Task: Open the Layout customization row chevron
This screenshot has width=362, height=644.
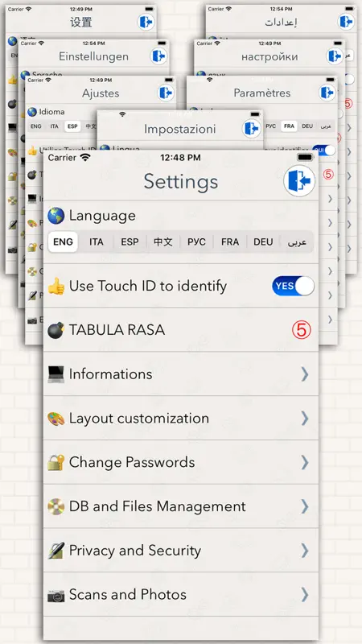Action: pyautogui.click(x=305, y=418)
